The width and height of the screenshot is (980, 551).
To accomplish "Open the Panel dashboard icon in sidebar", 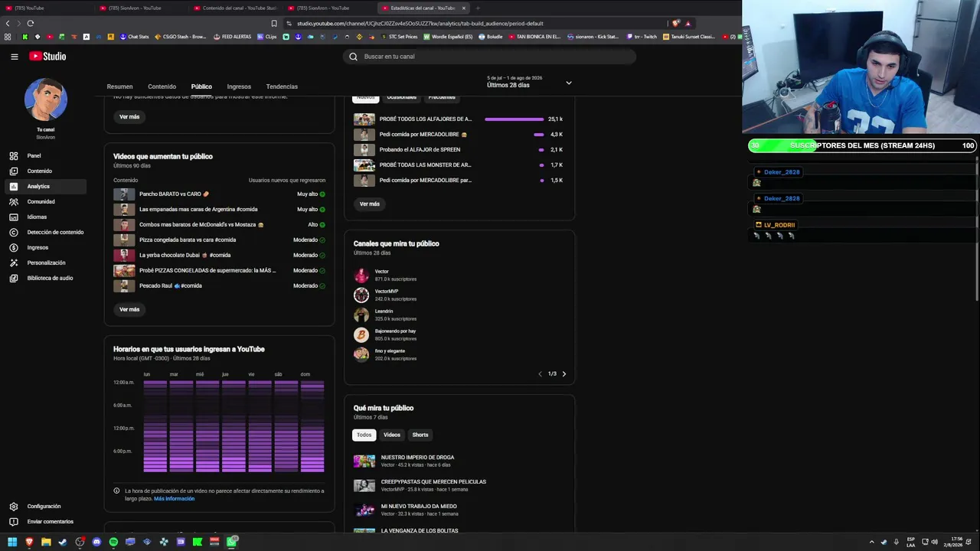I will click(13, 156).
